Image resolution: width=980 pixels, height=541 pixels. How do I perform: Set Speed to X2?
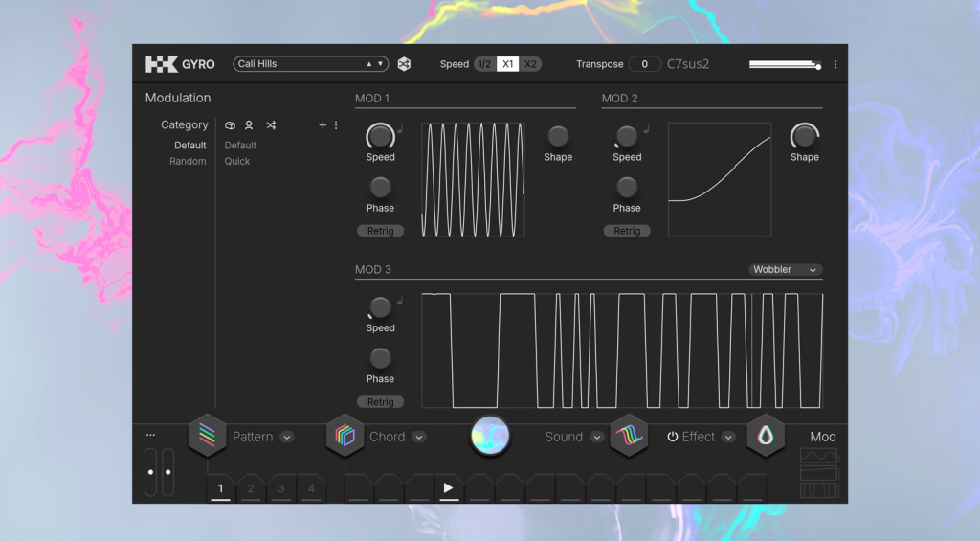tap(531, 64)
